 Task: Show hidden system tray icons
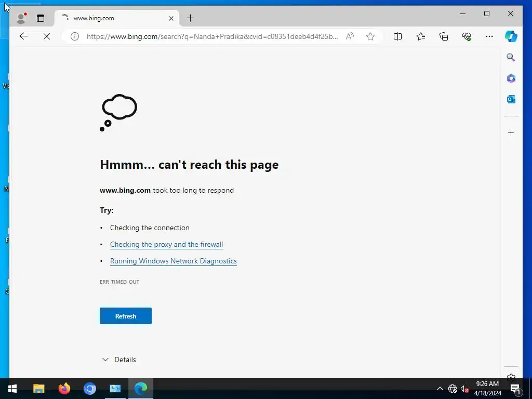click(440, 389)
